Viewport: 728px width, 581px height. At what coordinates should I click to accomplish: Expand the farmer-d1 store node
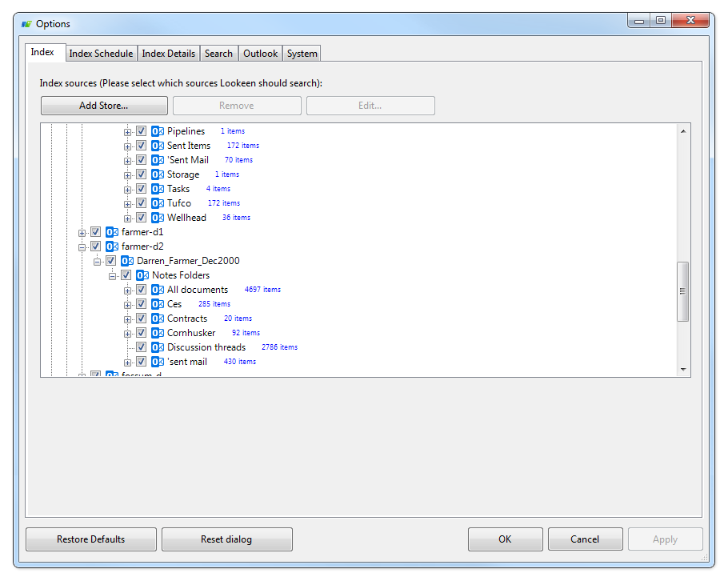coord(82,233)
